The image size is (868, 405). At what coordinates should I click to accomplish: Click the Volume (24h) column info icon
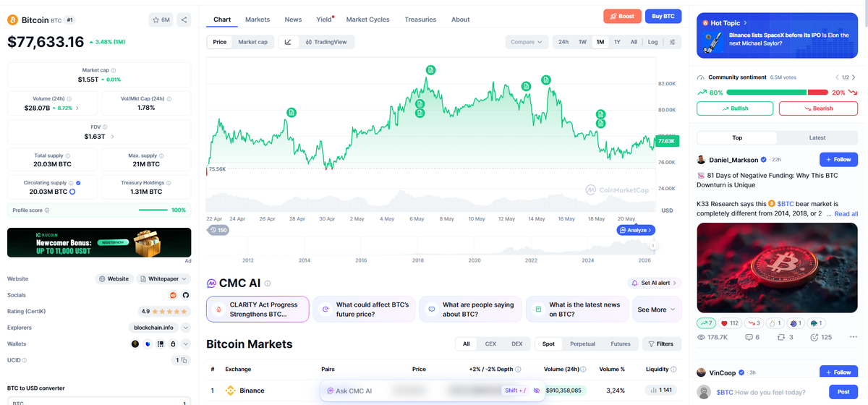point(584,369)
